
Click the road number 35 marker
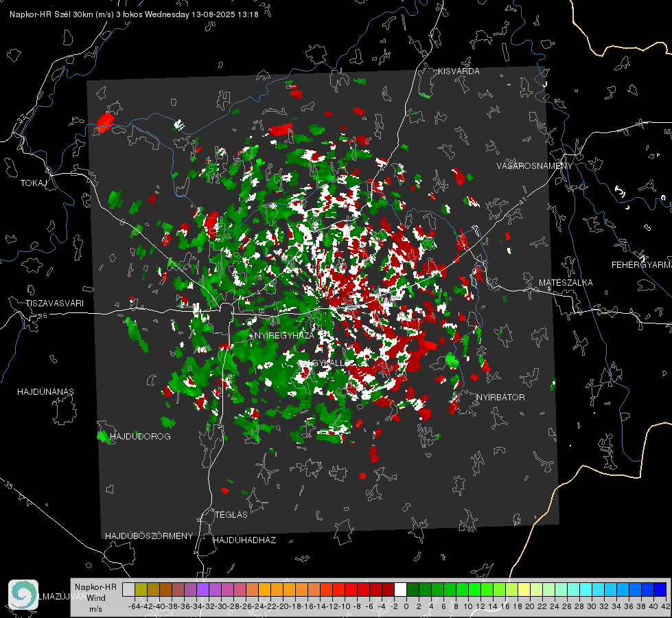tap(9, 485)
